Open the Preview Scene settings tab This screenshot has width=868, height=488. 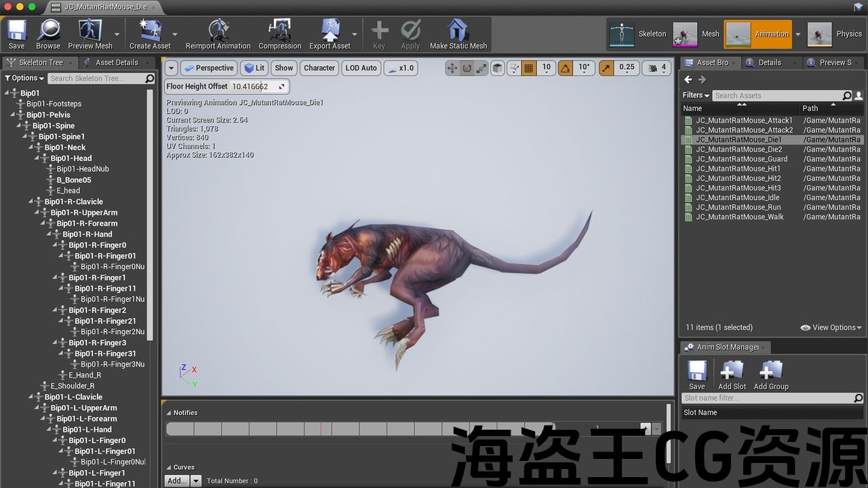pyautogui.click(x=830, y=62)
